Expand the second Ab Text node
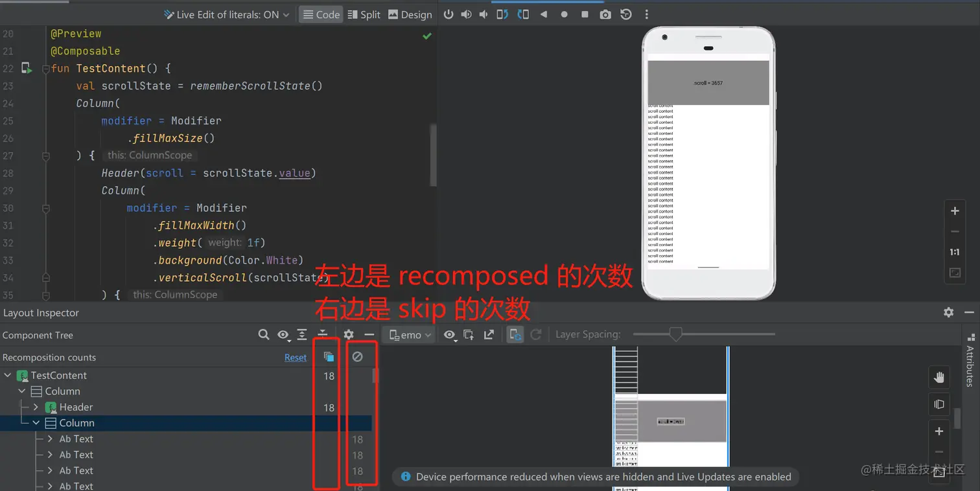This screenshot has width=980, height=491. [50, 455]
